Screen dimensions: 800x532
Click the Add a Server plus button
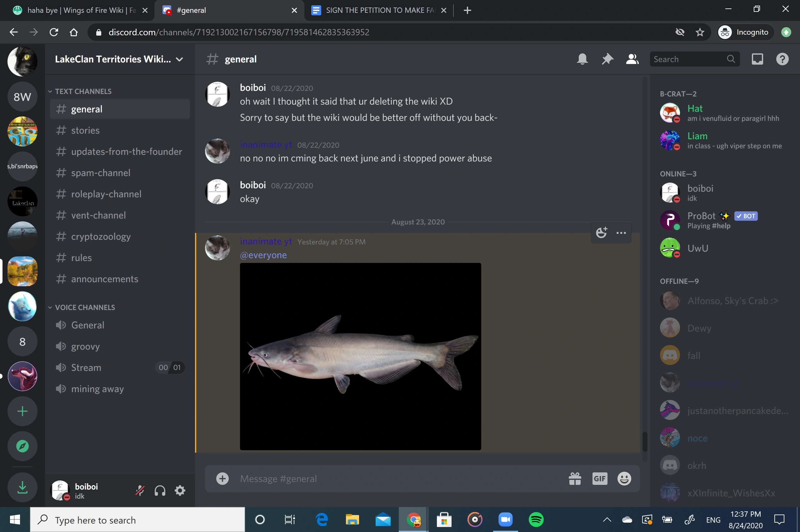pyautogui.click(x=22, y=411)
